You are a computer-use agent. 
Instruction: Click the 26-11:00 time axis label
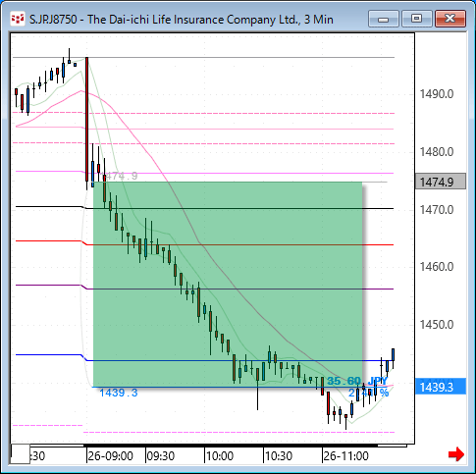(x=345, y=455)
